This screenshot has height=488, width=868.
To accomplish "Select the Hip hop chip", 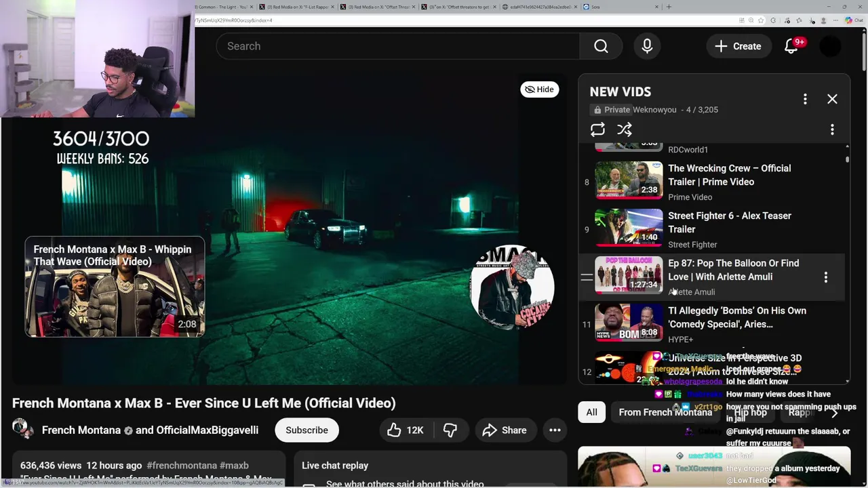I will [750, 412].
